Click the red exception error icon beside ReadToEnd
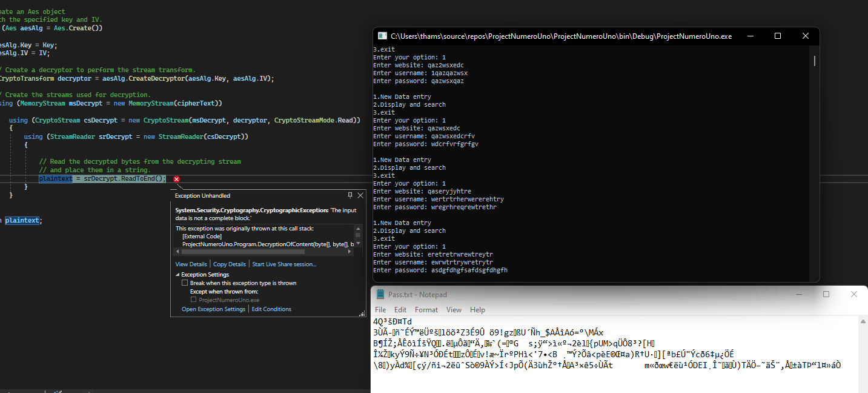This screenshot has width=868, height=393. tap(176, 179)
